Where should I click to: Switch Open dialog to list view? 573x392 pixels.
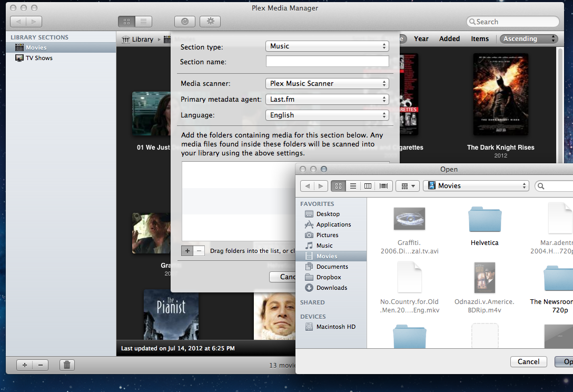(x=353, y=186)
